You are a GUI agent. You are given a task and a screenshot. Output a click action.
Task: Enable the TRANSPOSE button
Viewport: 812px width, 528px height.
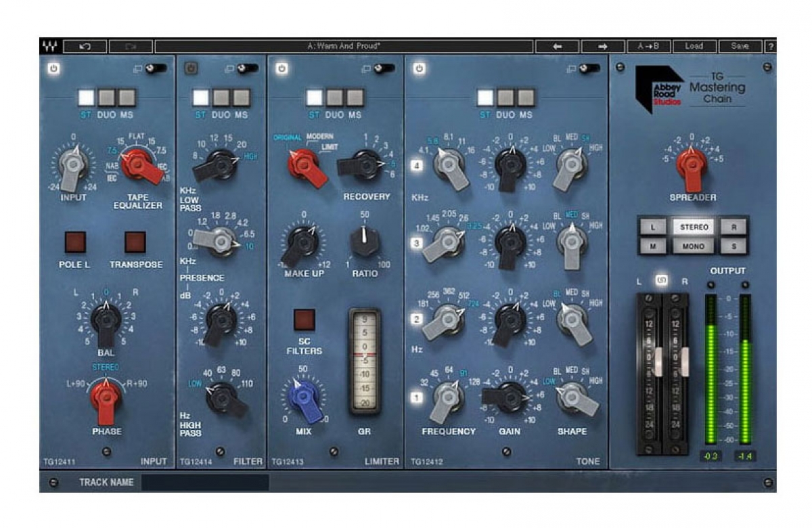(136, 242)
